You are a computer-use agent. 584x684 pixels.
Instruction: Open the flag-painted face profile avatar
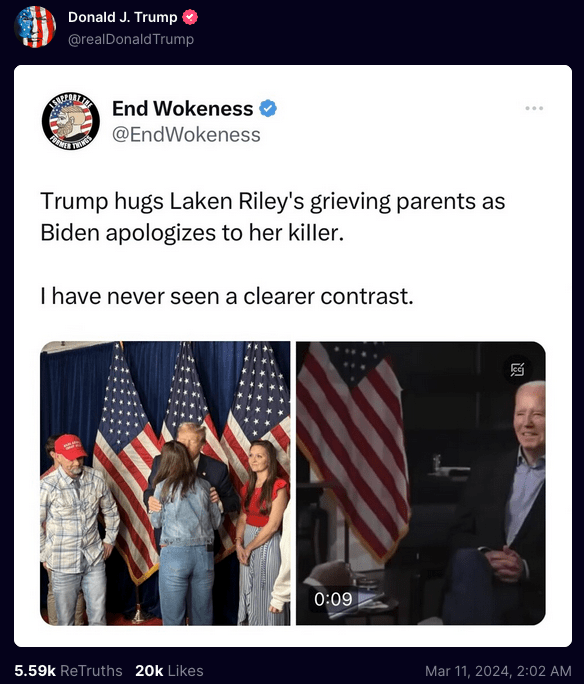(x=35, y=27)
